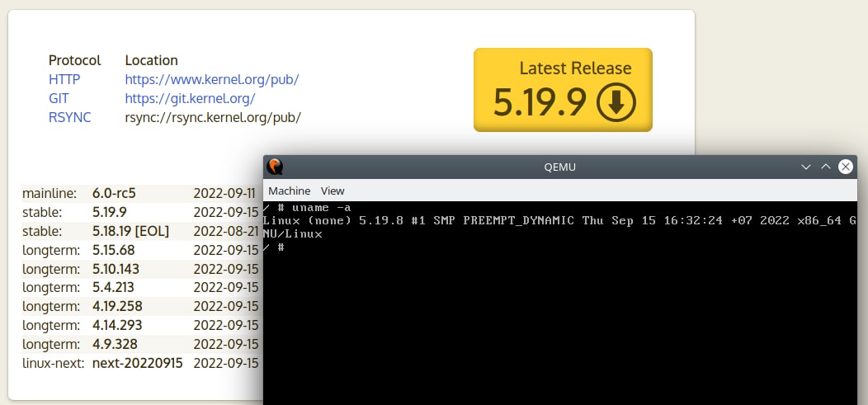Open the RSYNC protocol link
Viewport: 868px width, 405px height.
70,117
